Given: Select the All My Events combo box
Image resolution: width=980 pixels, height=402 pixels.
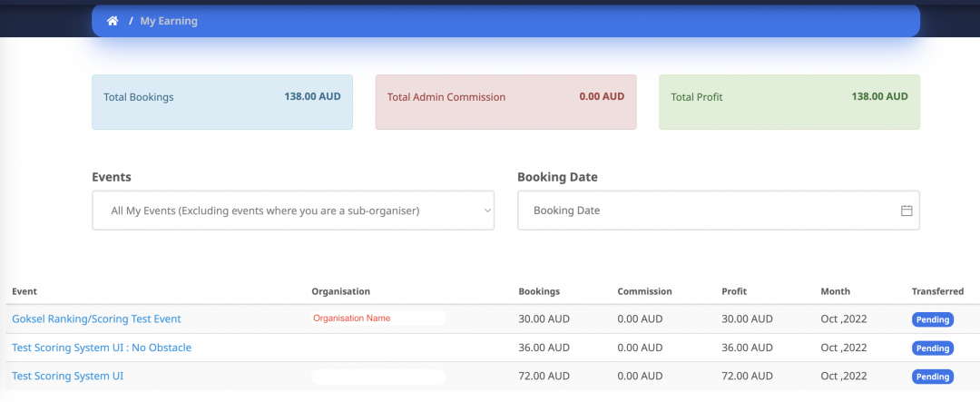Looking at the screenshot, I should point(293,211).
